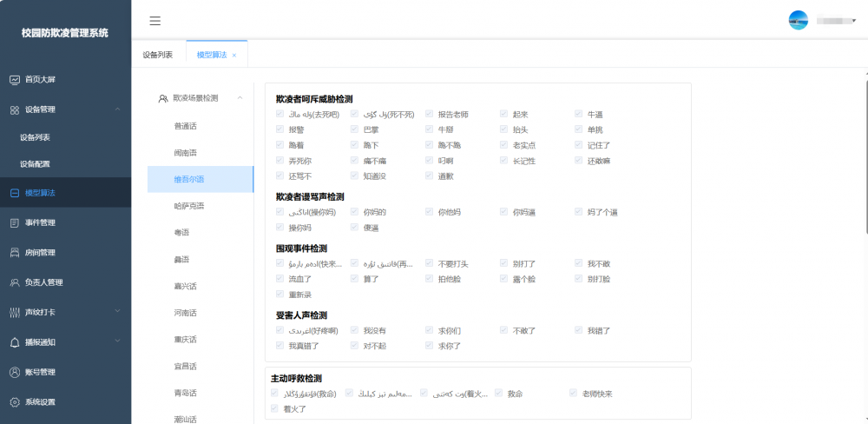Click the 系统设置 gear icon
Image resolution: width=868 pixels, height=424 pixels.
(15, 402)
